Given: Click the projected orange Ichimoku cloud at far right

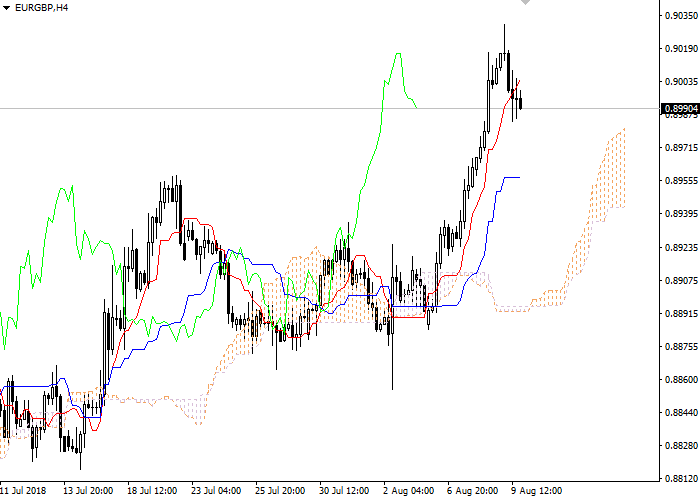Looking at the screenshot, I should (607, 183).
